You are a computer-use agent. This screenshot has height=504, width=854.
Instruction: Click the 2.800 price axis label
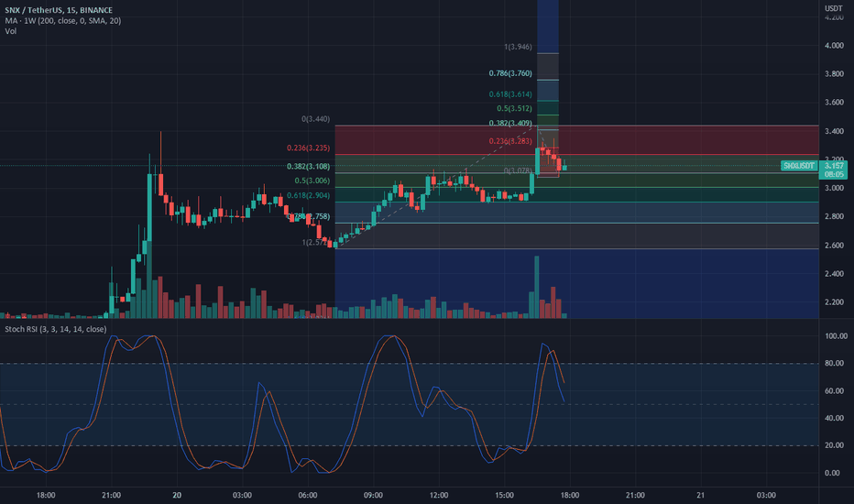[x=834, y=217]
